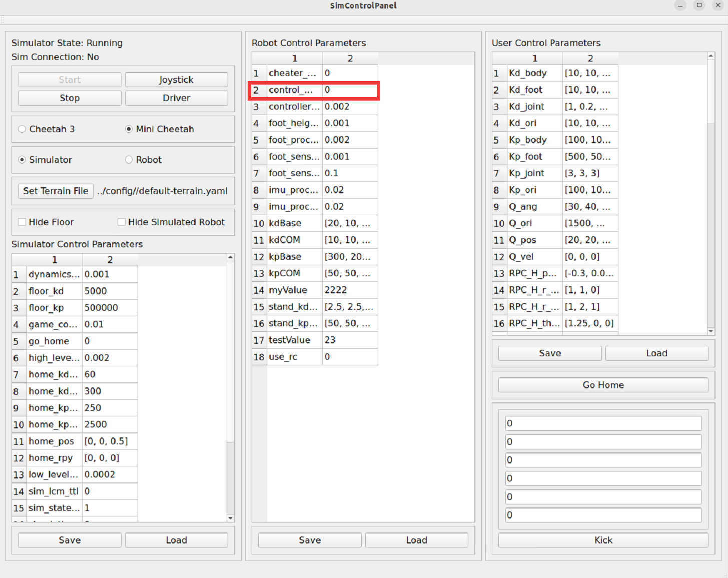Save the Robot Control Parameters

(310, 540)
